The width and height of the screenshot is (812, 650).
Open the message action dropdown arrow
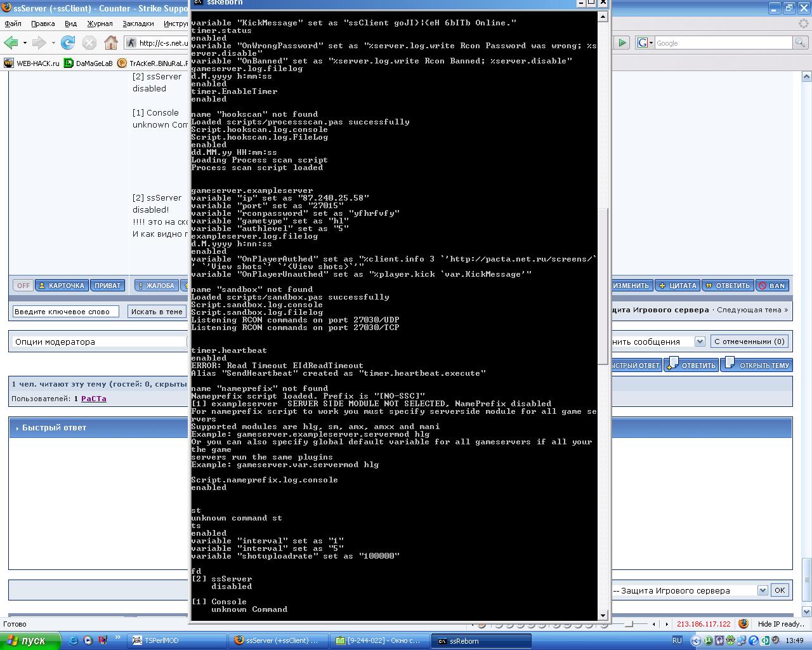pos(700,342)
